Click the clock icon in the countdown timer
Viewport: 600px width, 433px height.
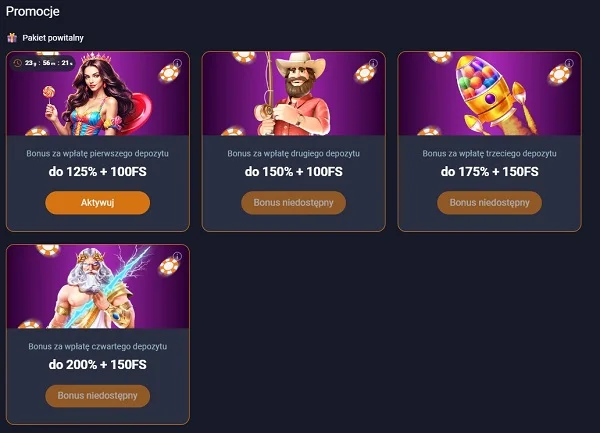tap(19, 62)
